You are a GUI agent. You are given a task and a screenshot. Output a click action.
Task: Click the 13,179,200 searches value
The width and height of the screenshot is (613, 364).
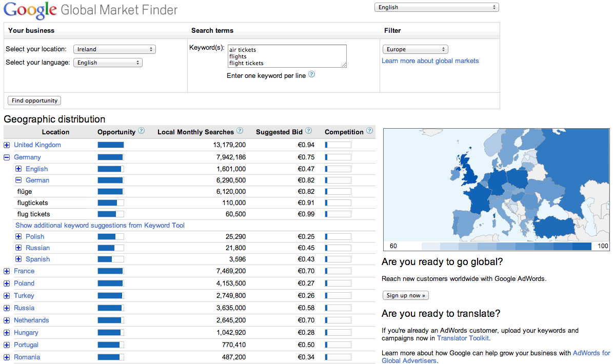(229, 145)
